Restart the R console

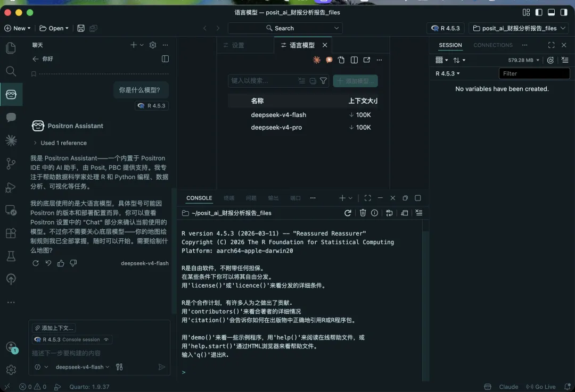348,213
